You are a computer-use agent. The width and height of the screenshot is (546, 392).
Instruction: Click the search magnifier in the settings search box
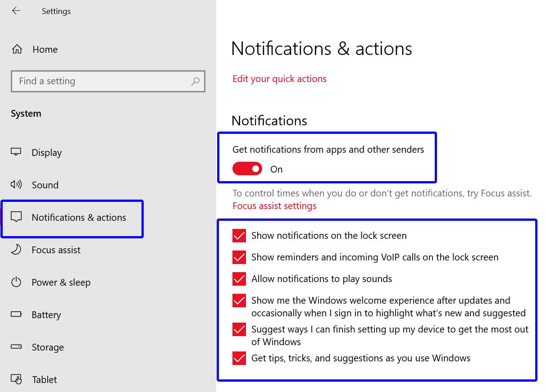pos(195,82)
